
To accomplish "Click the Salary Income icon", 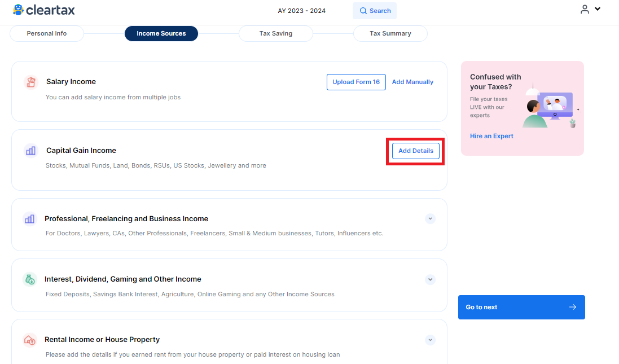I will pyautogui.click(x=31, y=82).
